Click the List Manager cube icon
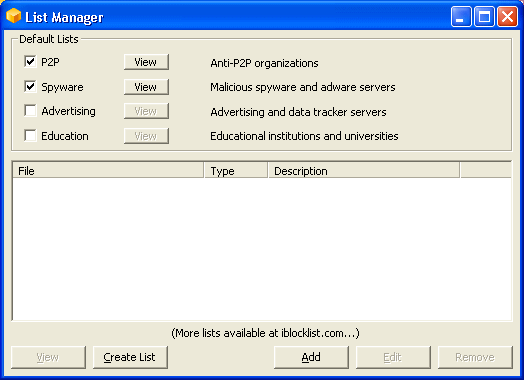The image size is (524, 380). point(13,16)
